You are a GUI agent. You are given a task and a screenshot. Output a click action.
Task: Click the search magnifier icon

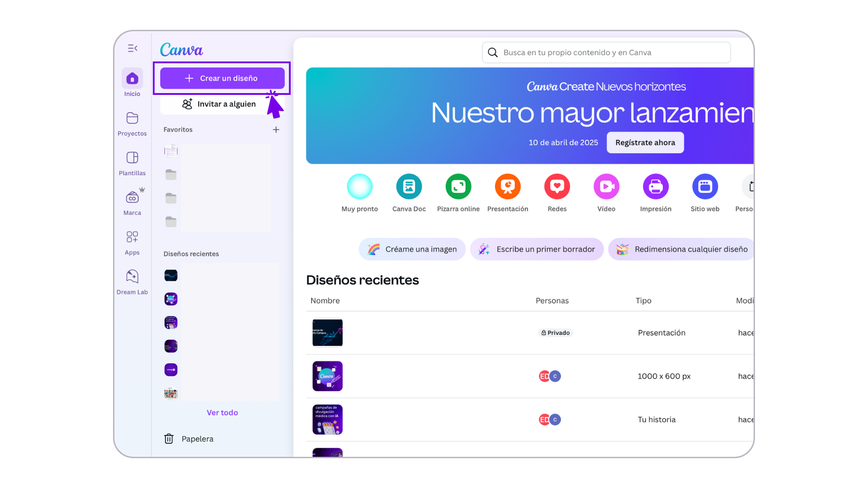(493, 53)
